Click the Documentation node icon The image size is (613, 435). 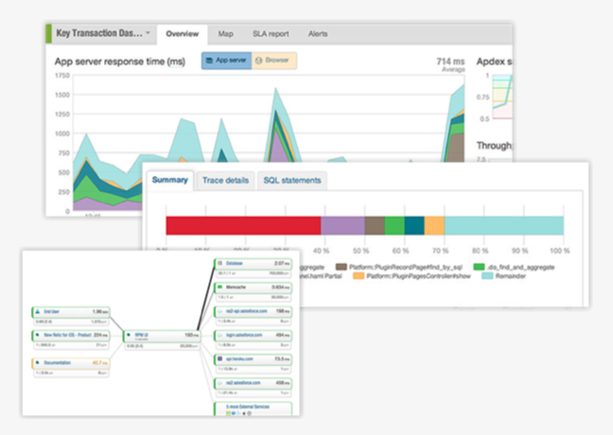click(37, 363)
